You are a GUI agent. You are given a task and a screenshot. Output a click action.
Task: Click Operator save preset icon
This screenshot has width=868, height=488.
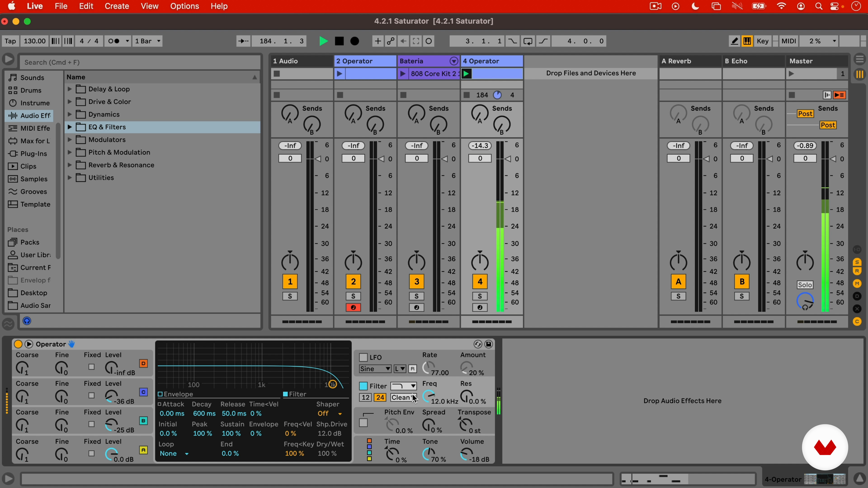point(489,344)
